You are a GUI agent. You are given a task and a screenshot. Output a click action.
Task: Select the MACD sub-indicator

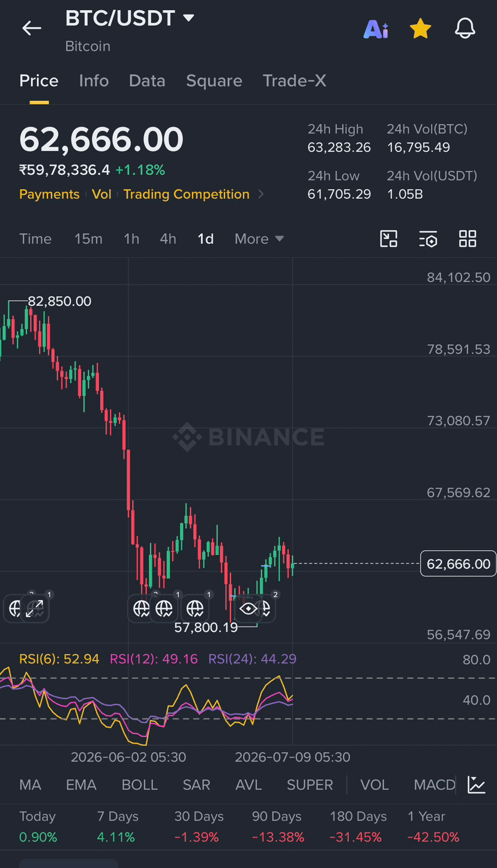(x=435, y=785)
